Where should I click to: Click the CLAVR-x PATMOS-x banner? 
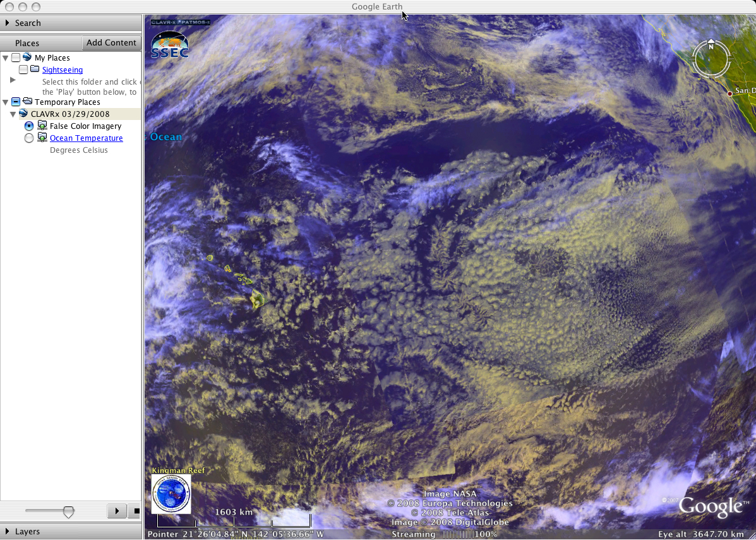[x=181, y=22]
